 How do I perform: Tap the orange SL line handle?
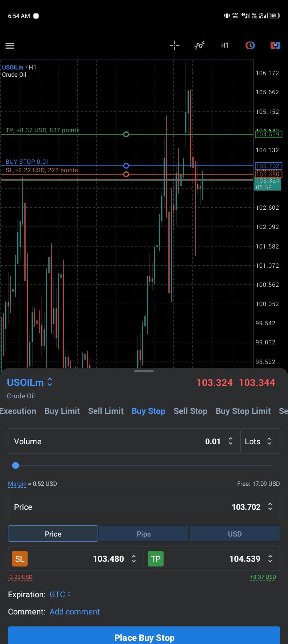[126, 175]
